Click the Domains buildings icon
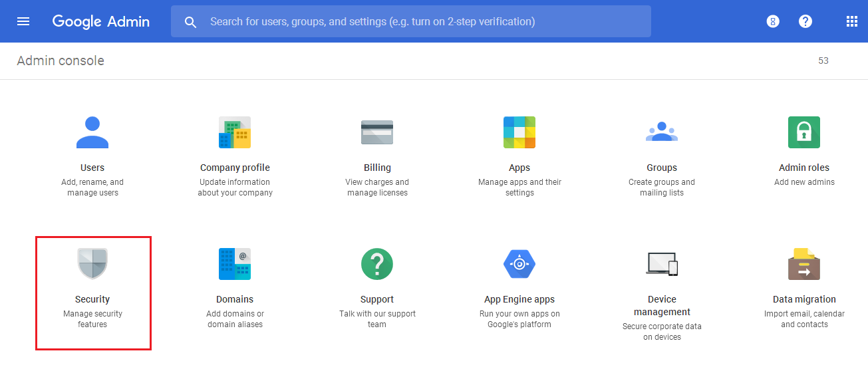 pyautogui.click(x=235, y=264)
